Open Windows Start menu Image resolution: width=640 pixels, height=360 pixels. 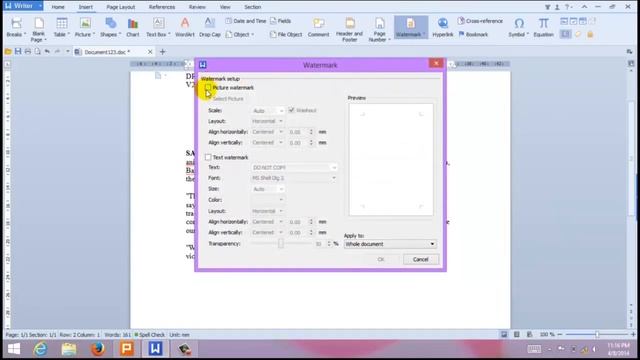14,349
